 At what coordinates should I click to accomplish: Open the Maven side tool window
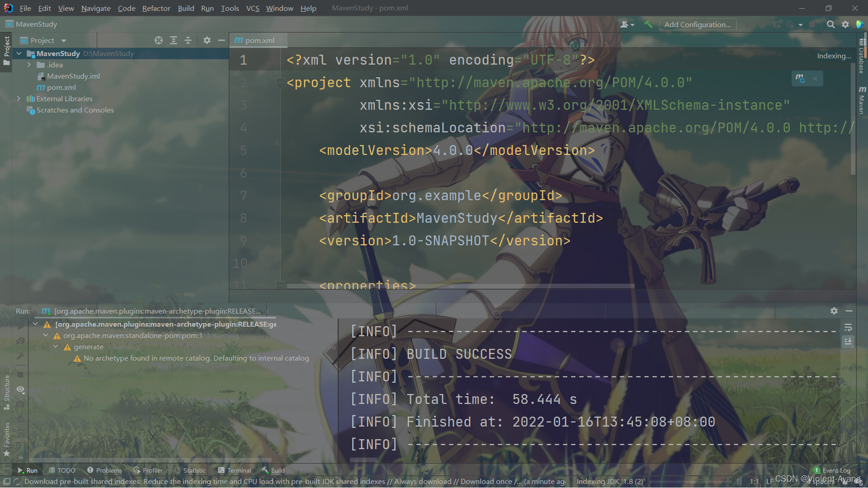[x=862, y=100]
